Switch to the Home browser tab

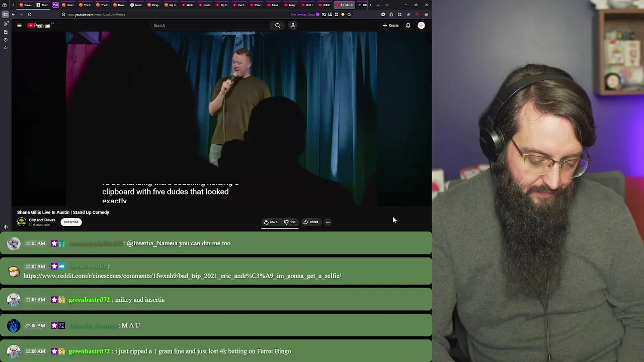point(68,5)
